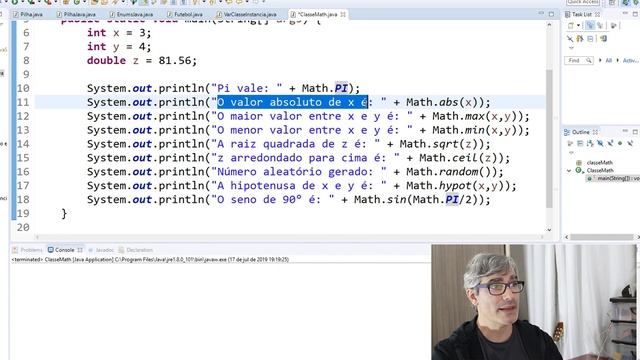Click the Open Perspective icon
The width and height of the screenshot is (640, 360).
click(612, 2)
